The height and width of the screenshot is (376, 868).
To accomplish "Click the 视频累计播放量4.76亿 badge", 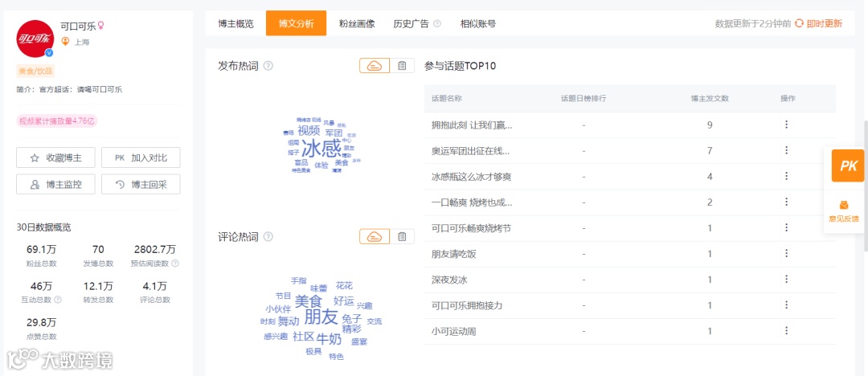I will point(58,121).
